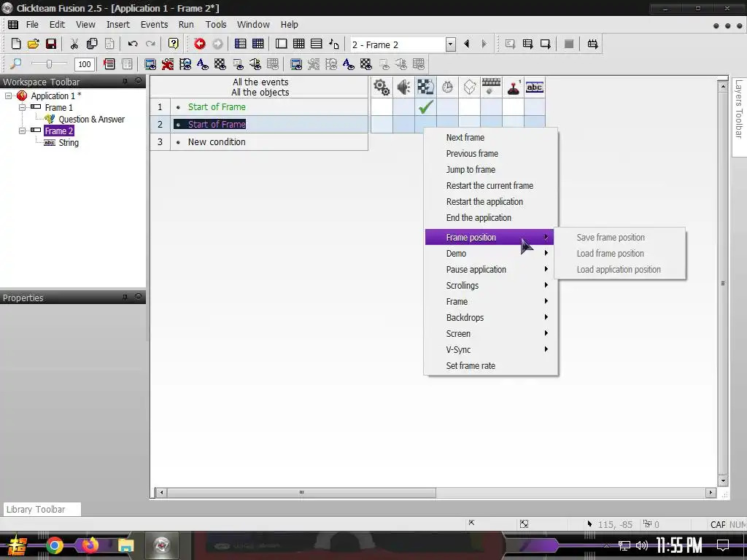Choose Jump to frame from context menu
Viewport: 747px width, 560px height.
491,169
